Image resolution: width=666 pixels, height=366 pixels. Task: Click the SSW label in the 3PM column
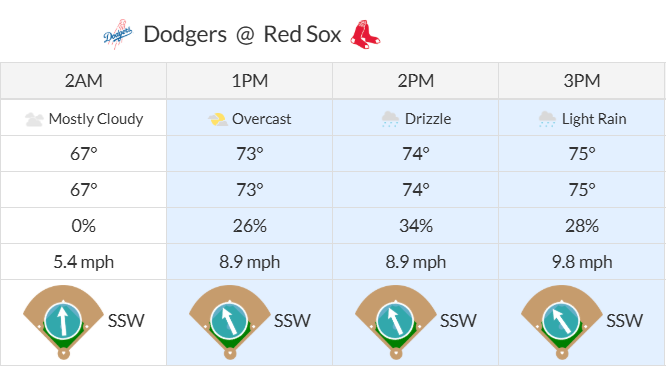624,321
